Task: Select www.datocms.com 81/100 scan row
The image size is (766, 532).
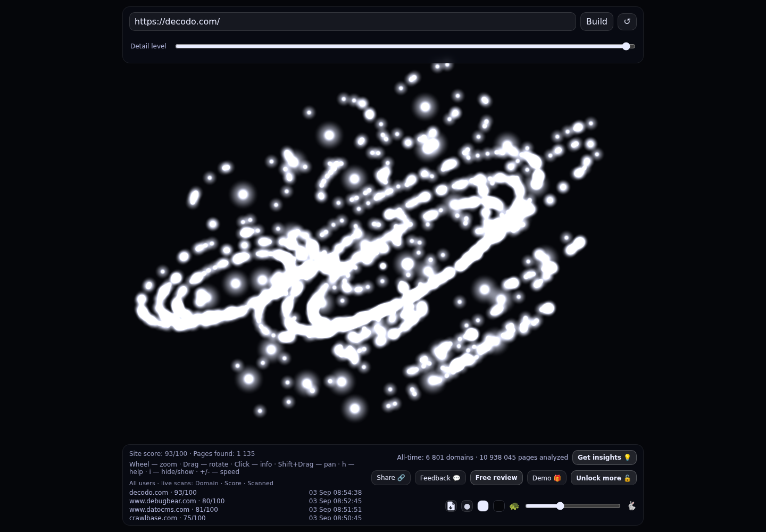Action: click(x=245, y=510)
